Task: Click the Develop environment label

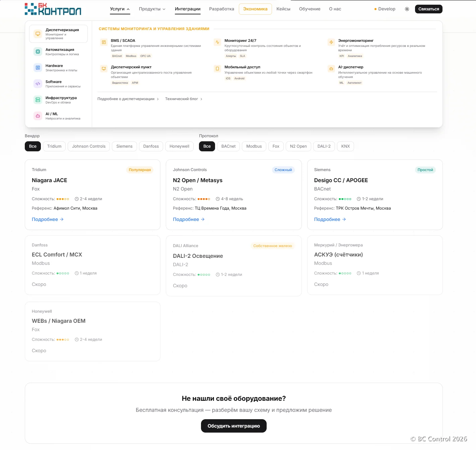Action: point(387,9)
